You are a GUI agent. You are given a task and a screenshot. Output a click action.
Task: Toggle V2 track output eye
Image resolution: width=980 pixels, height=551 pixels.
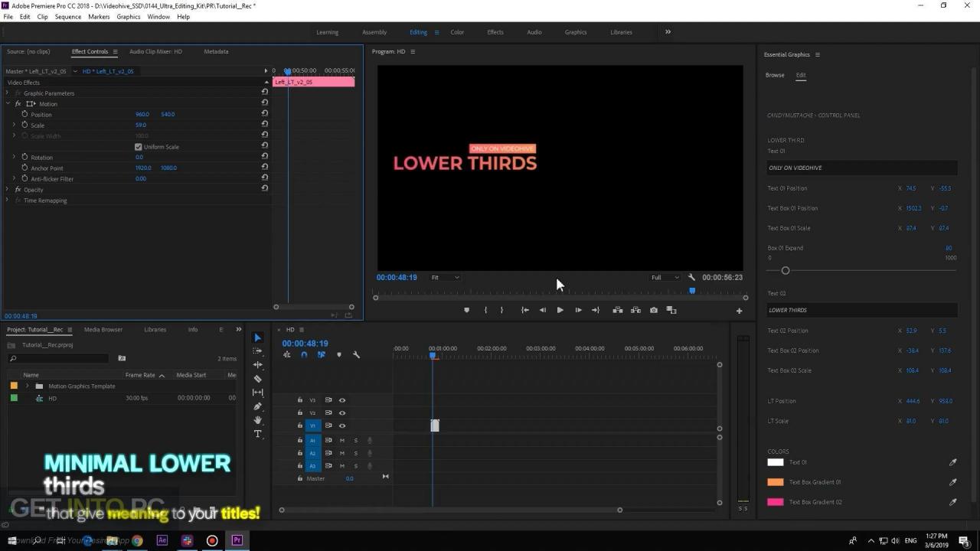(x=342, y=412)
